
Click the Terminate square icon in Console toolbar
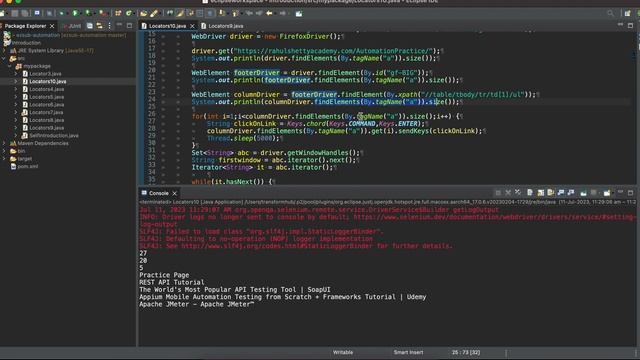[498, 193]
